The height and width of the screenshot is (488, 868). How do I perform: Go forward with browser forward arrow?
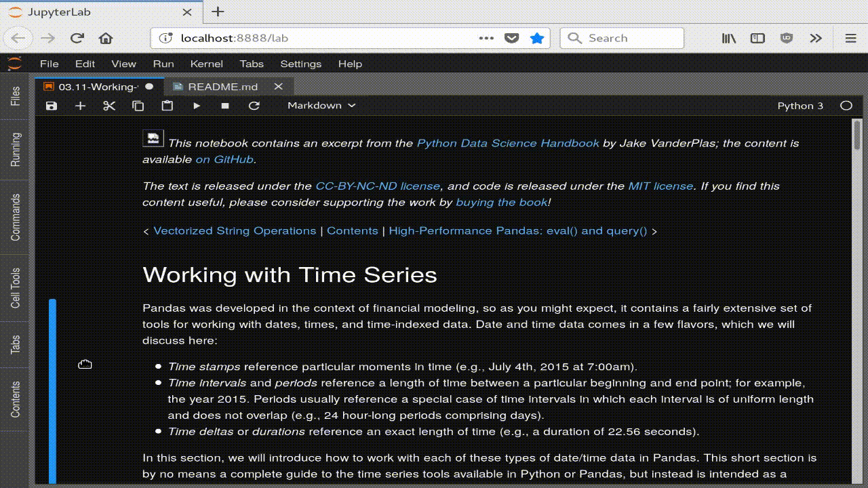tap(47, 38)
